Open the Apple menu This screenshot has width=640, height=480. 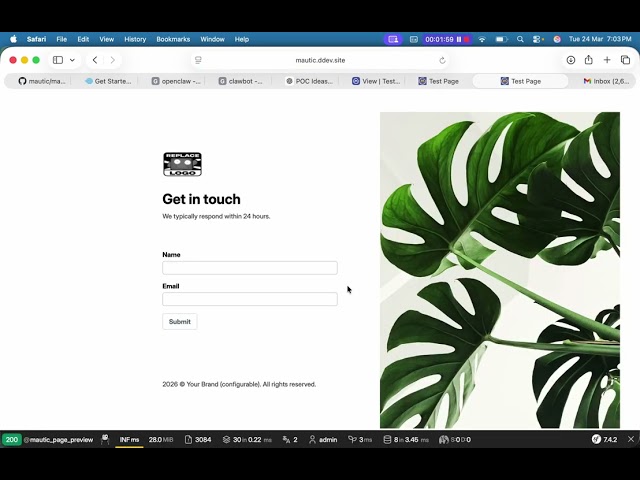[x=13, y=39]
